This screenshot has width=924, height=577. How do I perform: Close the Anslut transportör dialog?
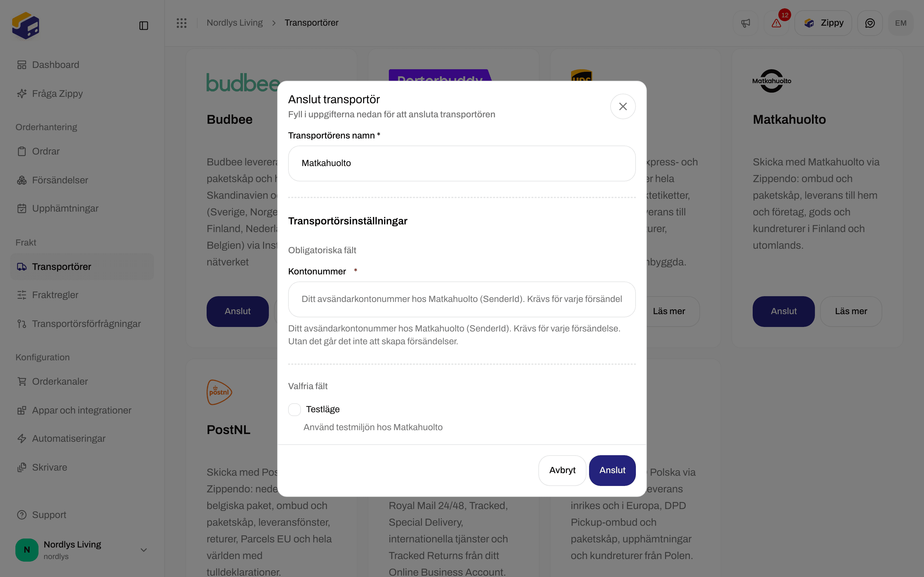(x=623, y=106)
